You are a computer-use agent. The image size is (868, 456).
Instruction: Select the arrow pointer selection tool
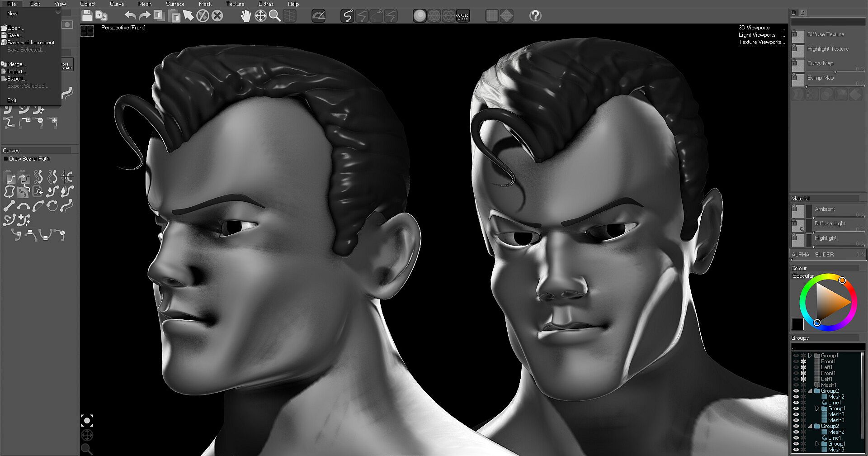click(x=188, y=16)
